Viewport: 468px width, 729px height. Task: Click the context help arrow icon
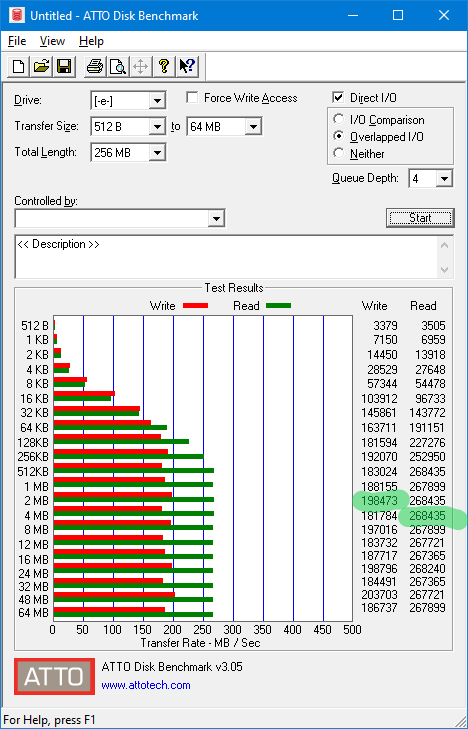pos(187,66)
